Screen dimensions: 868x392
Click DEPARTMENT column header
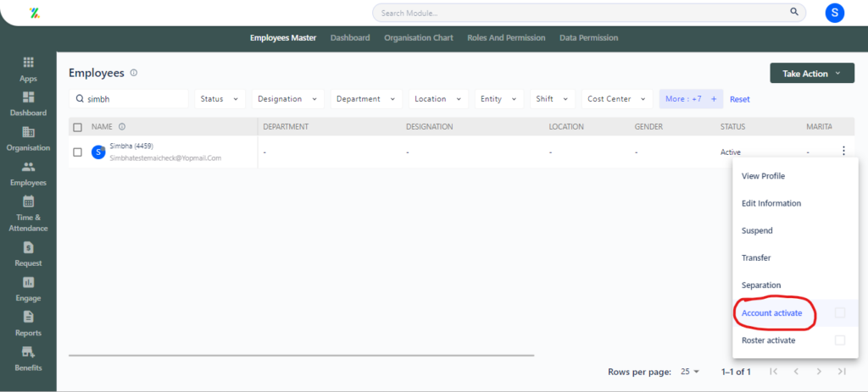pos(286,127)
